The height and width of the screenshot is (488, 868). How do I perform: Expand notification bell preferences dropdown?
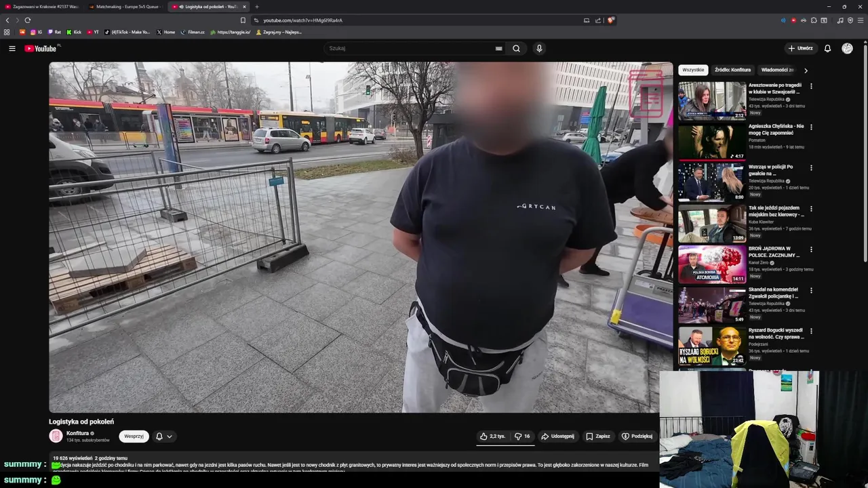pos(163,436)
